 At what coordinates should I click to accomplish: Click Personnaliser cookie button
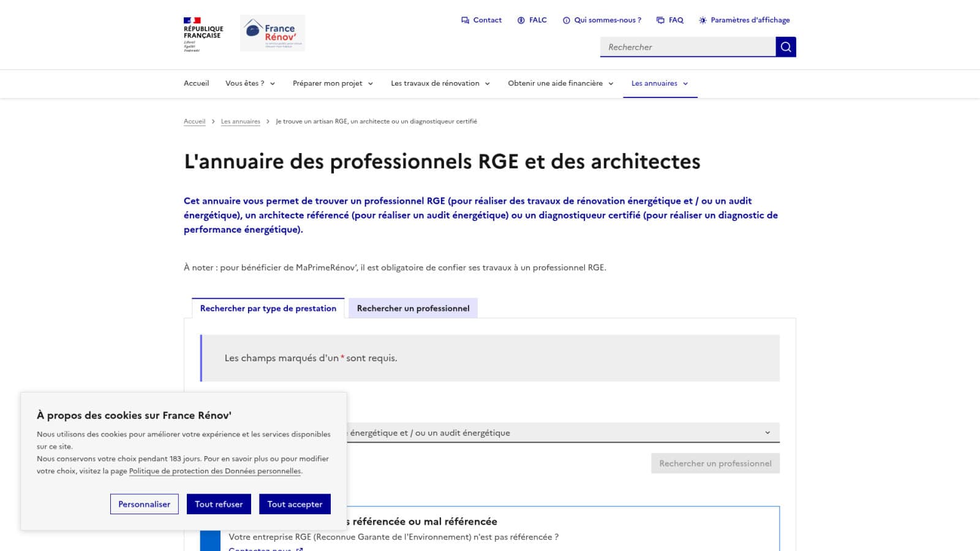coord(145,504)
